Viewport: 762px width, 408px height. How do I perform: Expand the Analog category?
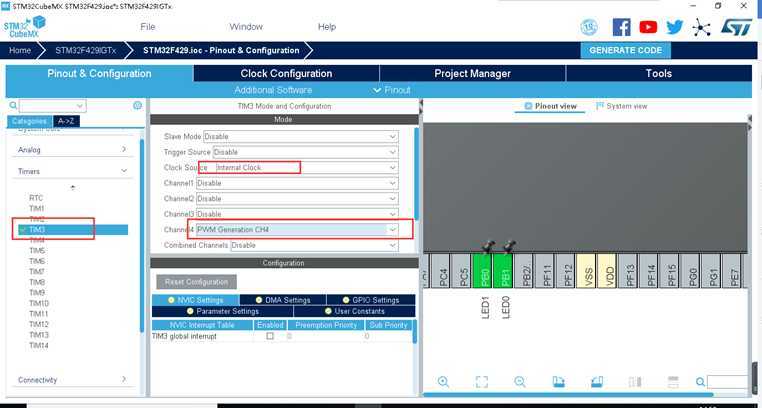tap(72, 150)
